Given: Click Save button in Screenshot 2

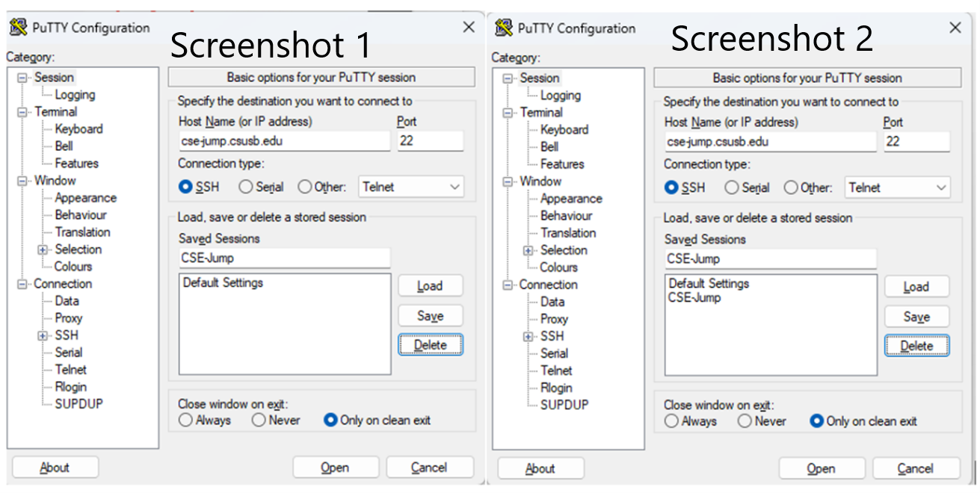Looking at the screenshot, I should (916, 316).
